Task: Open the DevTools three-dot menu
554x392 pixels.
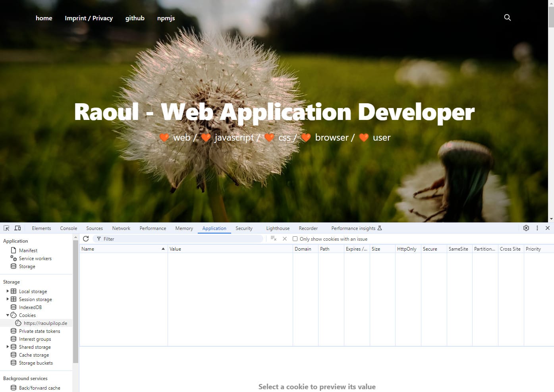Action: (x=537, y=228)
